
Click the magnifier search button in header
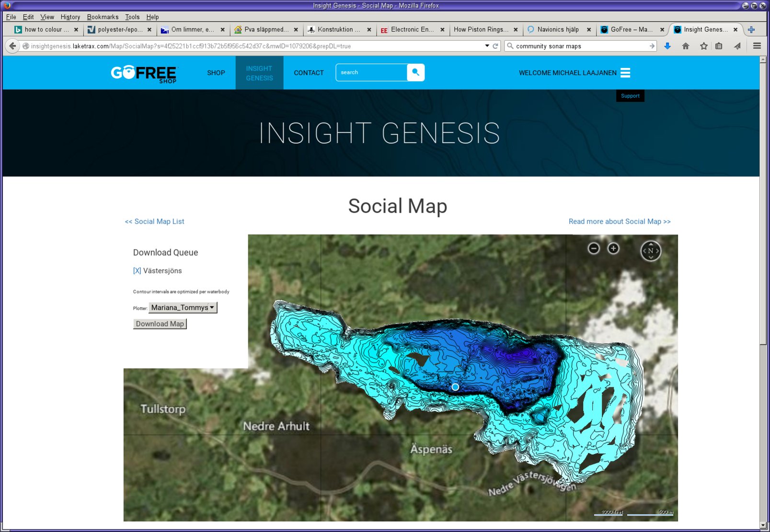click(x=415, y=72)
